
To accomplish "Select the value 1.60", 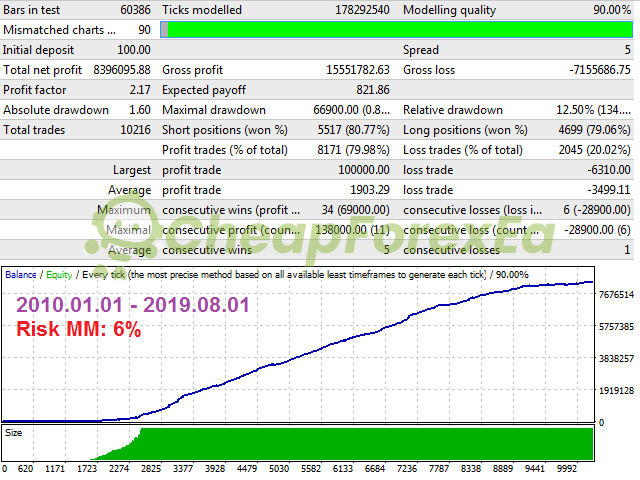I will (x=140, y=110).
